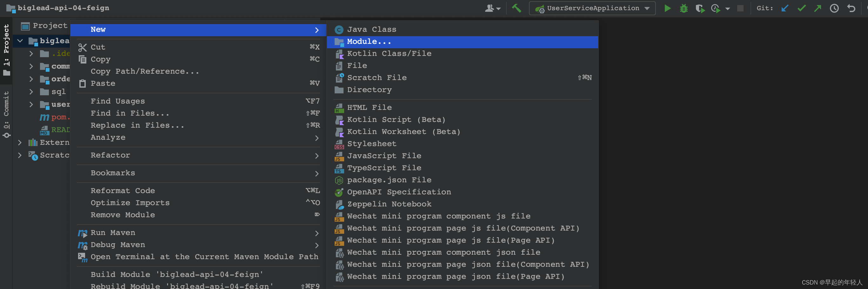Create Wechat page json file(Page API)
The height and width of the screenshot is (289, 868).
tap(462, 277)
